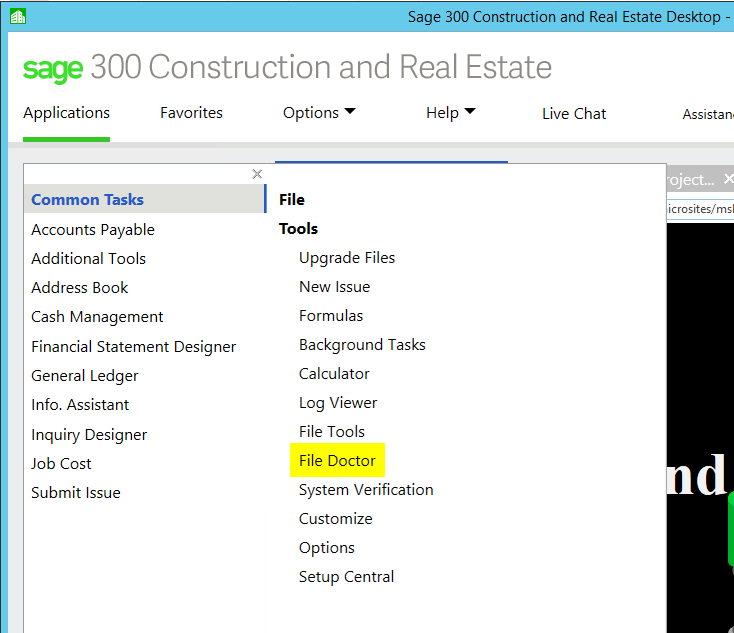
Task: Collapse the Tools section header
Action: pos(298,228)
